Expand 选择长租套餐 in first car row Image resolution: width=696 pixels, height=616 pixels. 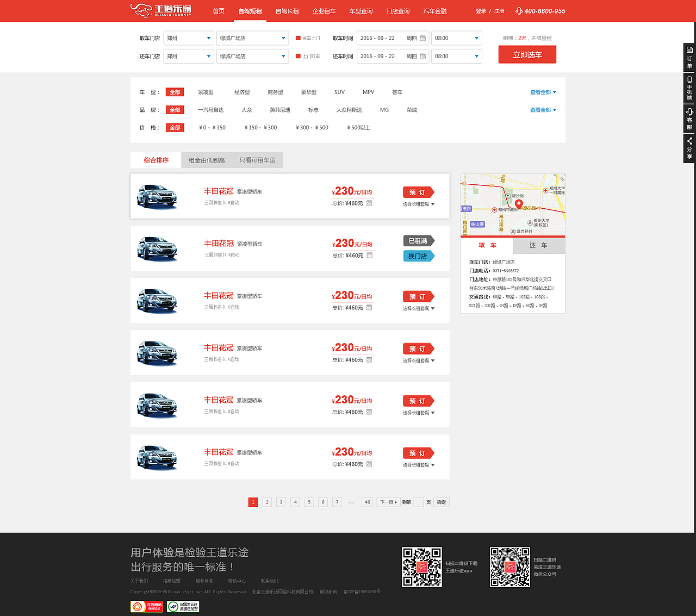pyautogui.click(x=419, y=204)
